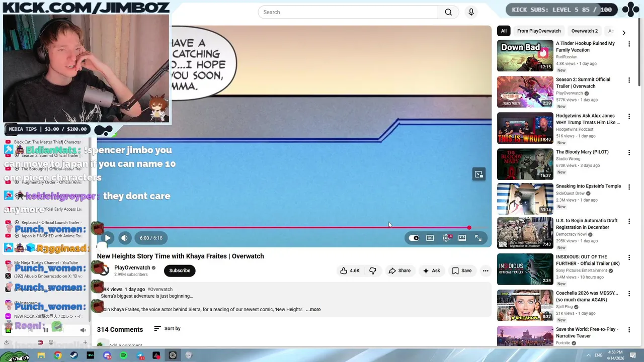Open Hodgetwins Ask Alex Jones thumbnail

(x=525, y=128)
